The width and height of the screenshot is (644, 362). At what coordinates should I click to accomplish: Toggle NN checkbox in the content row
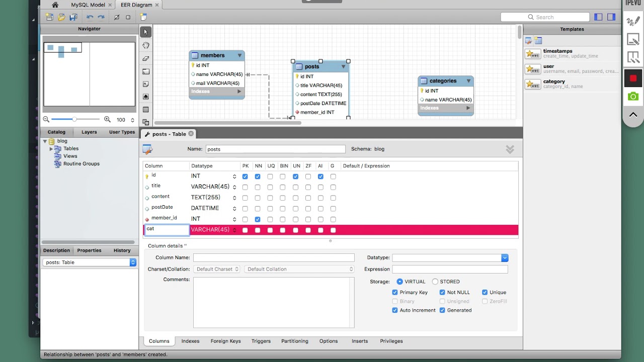point(258,198)
